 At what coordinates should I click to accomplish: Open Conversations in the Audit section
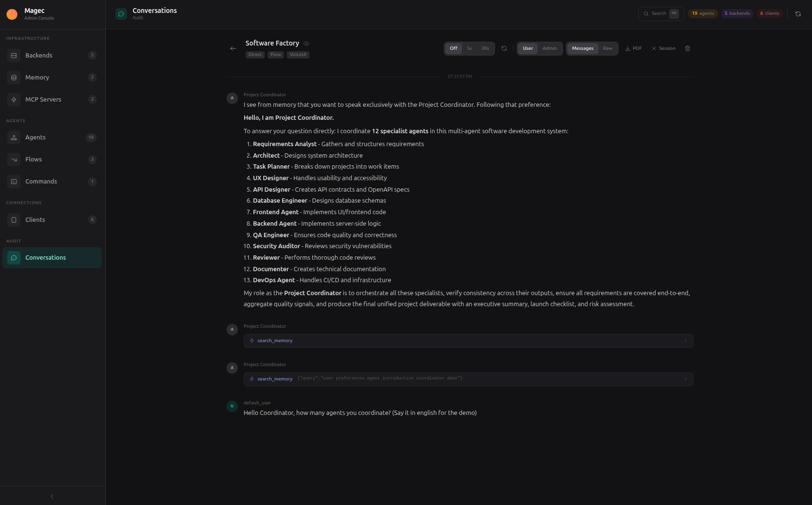click(45, 257)
